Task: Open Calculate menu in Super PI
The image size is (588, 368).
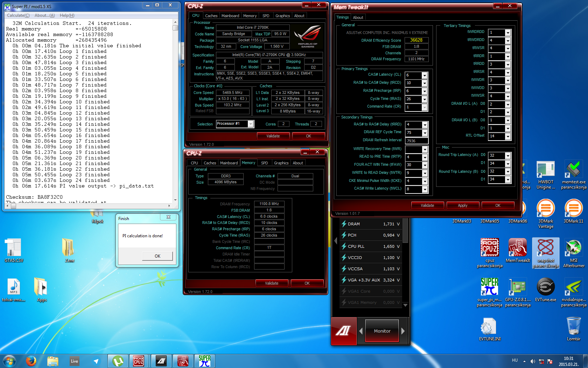Action: point(18,15)
